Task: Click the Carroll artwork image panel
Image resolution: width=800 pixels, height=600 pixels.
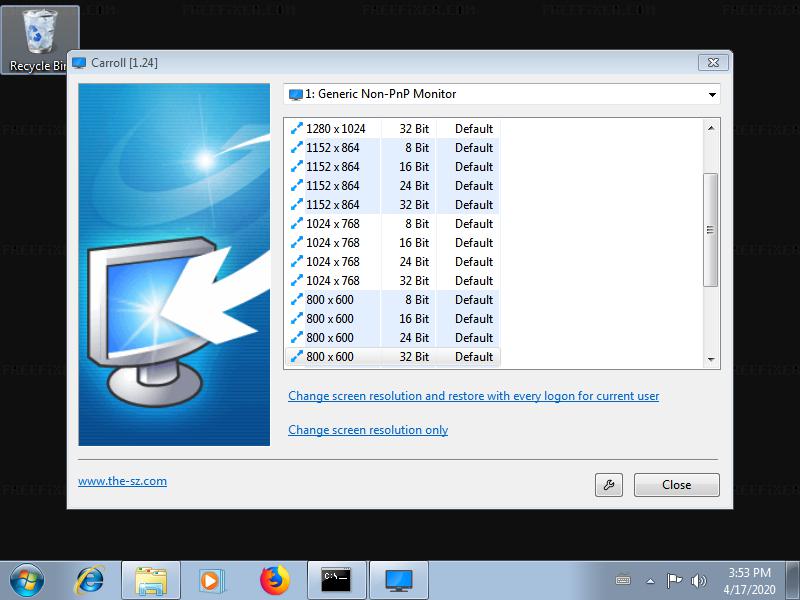Action: tap(174, 264)
